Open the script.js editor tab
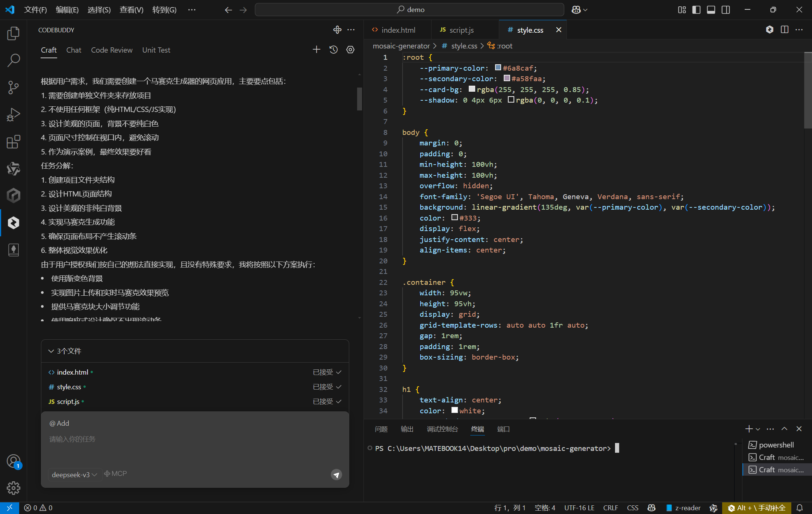Screen dimensions: 812x514 point(461,30)
